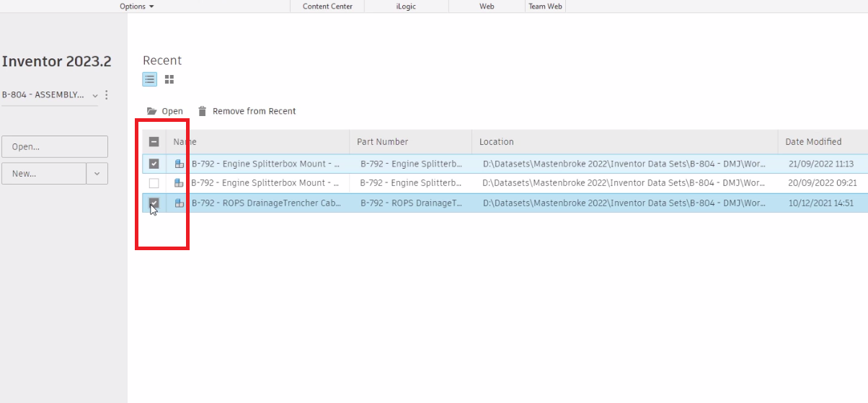
Task: Open the Web panel
Action: click(487, 6)
